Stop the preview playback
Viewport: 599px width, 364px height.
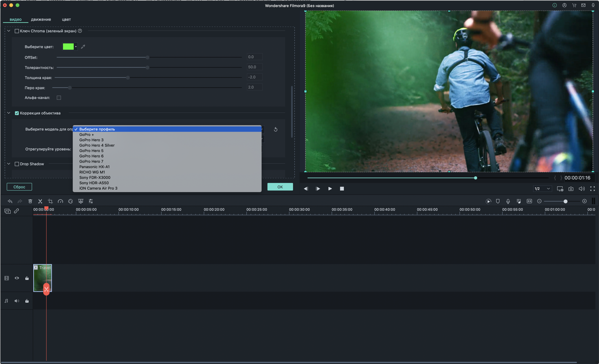point(342,189)
